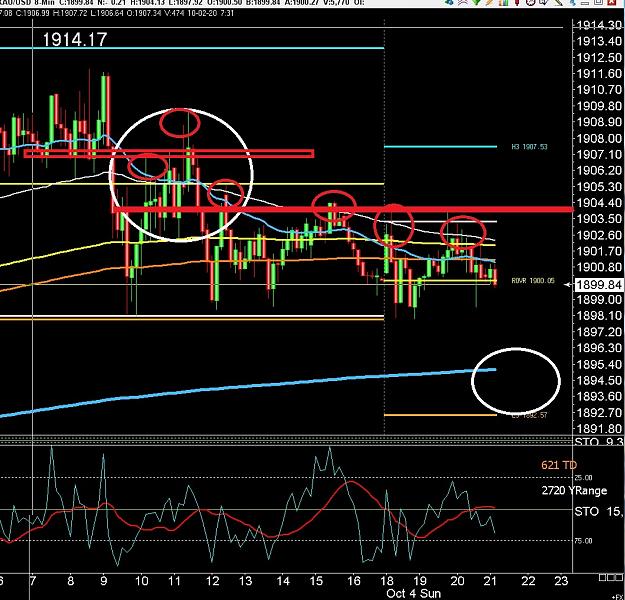
Task: Click hour 9 on the time axis
Action: click(x=104, y=581)
